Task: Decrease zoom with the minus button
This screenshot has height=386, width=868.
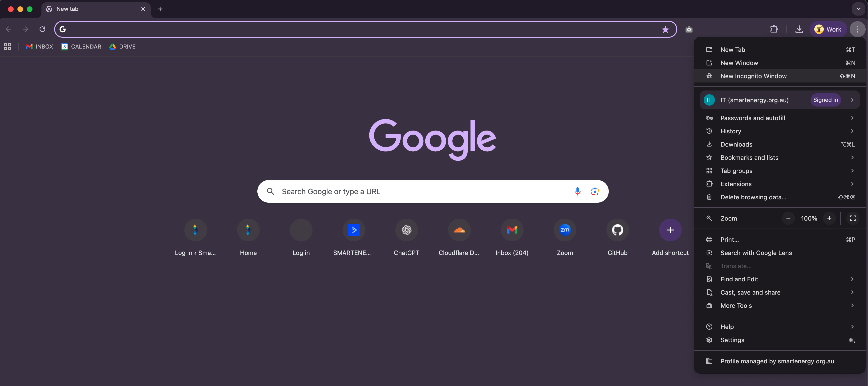Action: coord(788,218)
